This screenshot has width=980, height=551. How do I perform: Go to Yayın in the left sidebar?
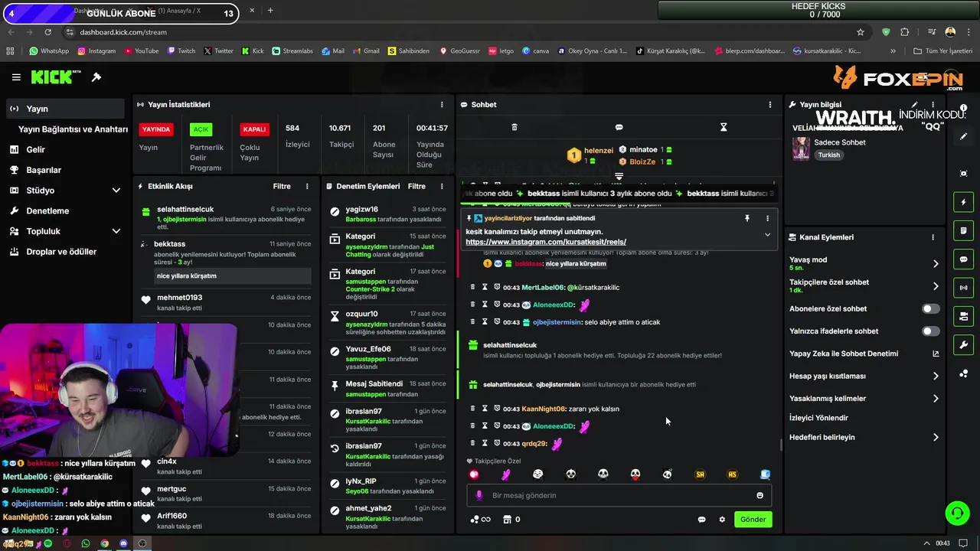(x=65, y=109)
